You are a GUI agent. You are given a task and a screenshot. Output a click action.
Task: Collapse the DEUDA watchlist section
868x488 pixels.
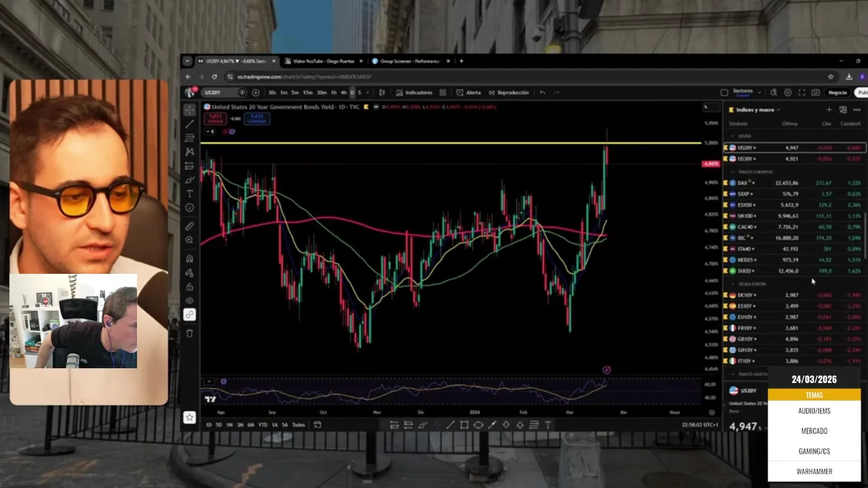[x=732, y=136]
